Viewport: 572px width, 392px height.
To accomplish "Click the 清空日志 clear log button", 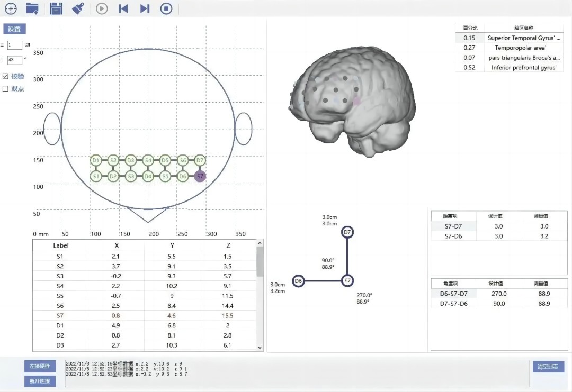I will click(x=548, y=367).
